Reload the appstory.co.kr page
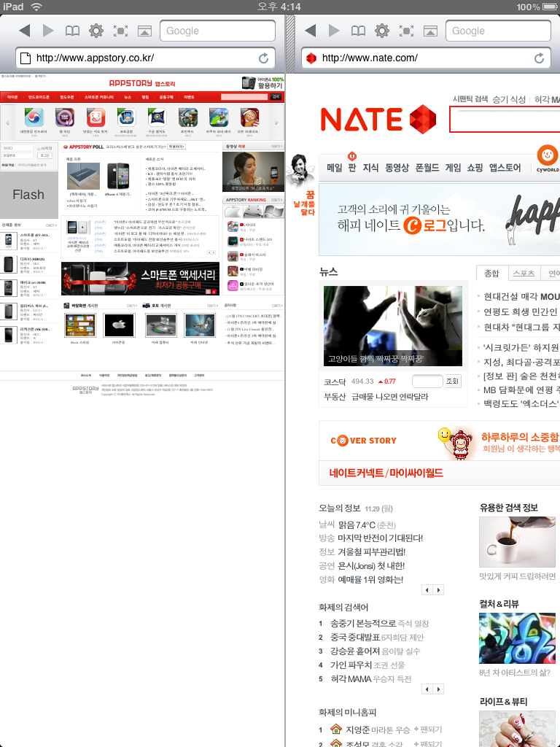 [x=263, y=58]
